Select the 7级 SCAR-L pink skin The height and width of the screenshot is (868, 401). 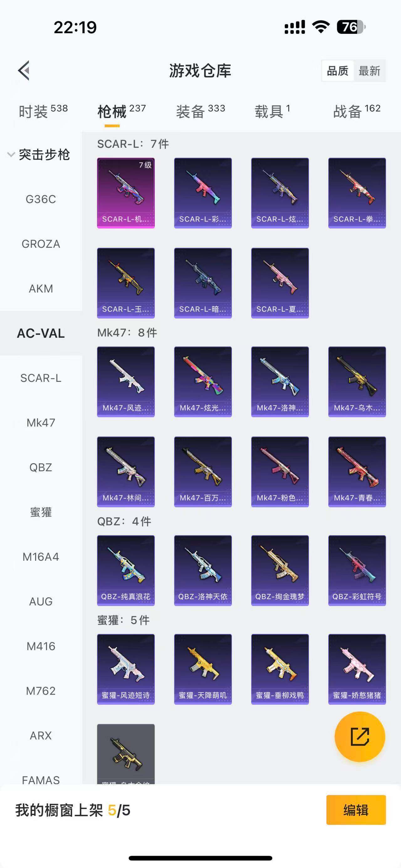[126, 193]
